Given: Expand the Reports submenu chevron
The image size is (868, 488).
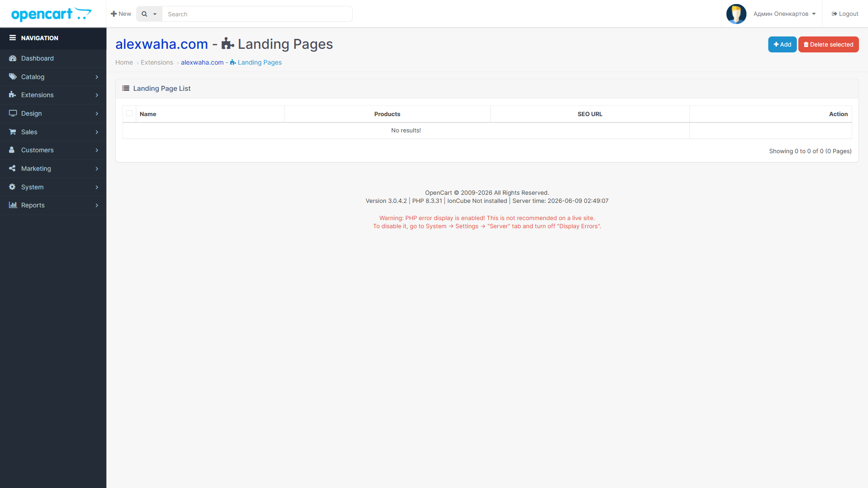Looking at the screenshot, I should pyautogui.click(x=97, y=206).
